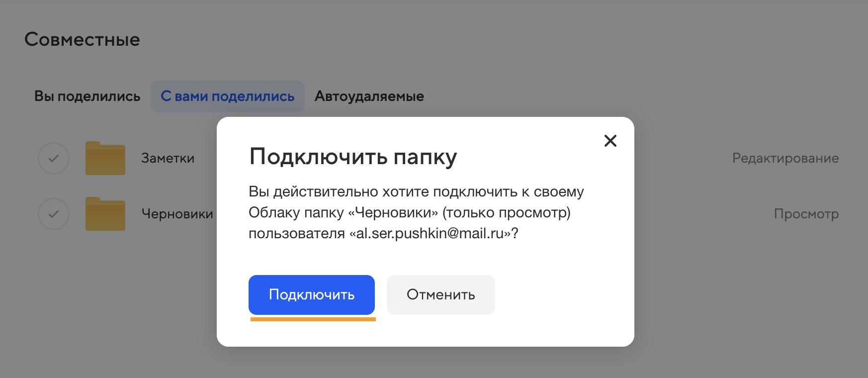Viewport: 868px width, 378px height.
Task: Click the Отменить button
Action: click(440, 294)
